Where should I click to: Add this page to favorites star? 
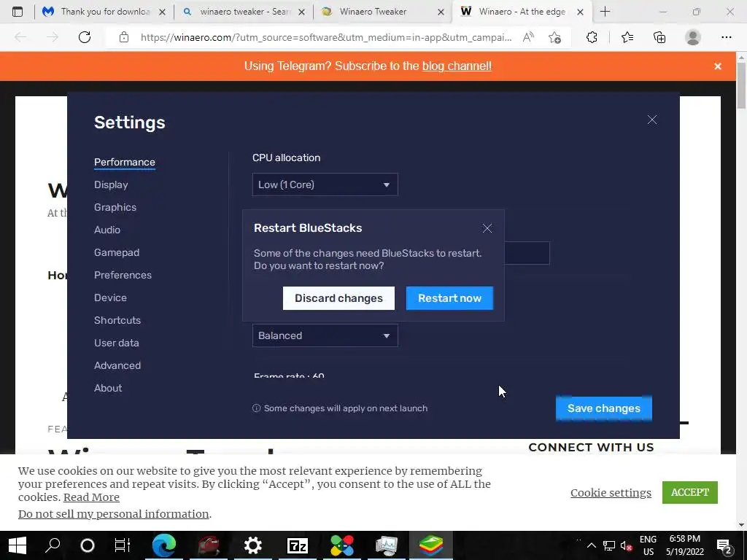(554, 37)
